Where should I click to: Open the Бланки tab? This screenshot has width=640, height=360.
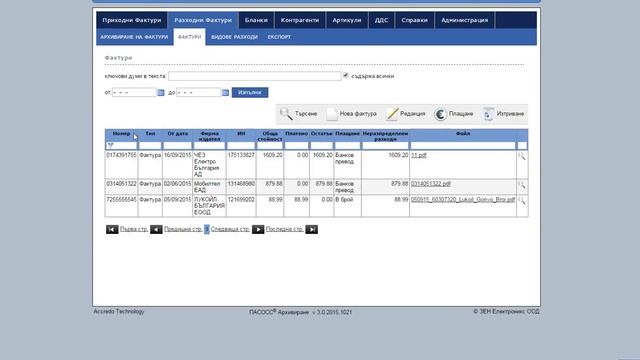[x=256, y=20]
